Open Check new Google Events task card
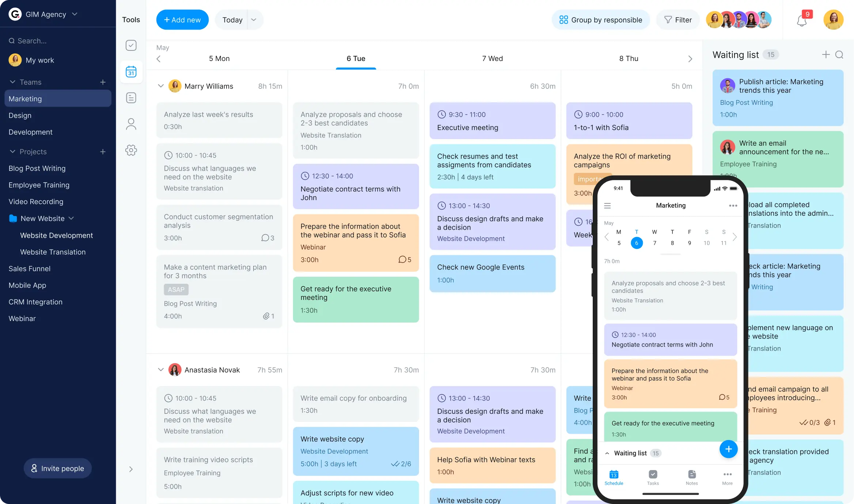The image size is (854, 504). pos(492,274)
